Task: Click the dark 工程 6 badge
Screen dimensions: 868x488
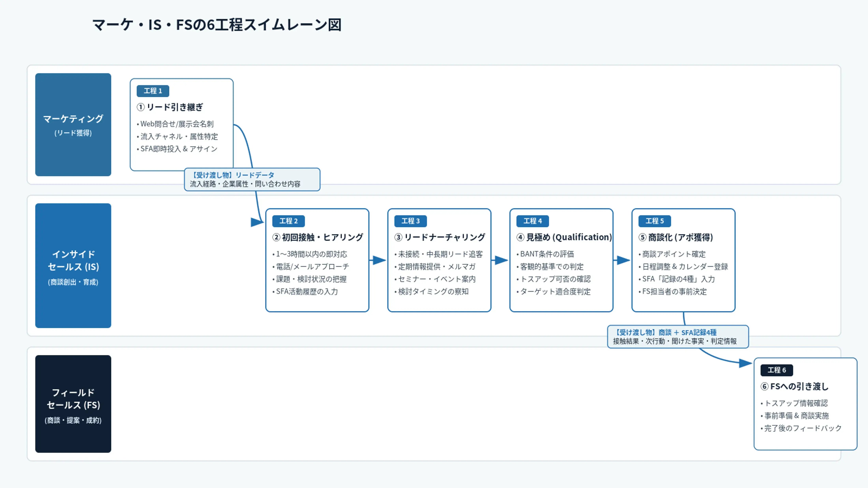Action: point(776,370)
